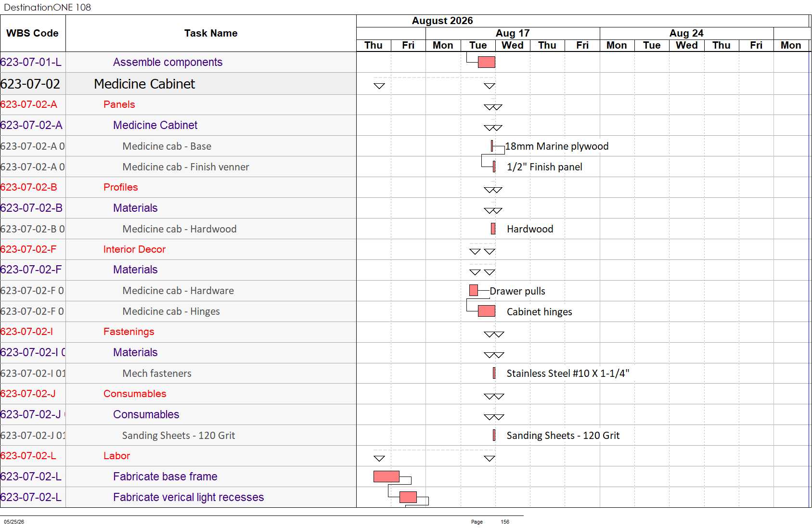Click the 1/2" Finish panel bar
This screenshot has width=812, height=528.
click(494, 167)
